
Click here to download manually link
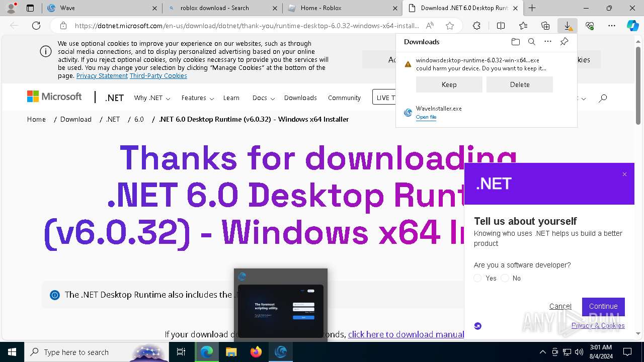[406, 334]
